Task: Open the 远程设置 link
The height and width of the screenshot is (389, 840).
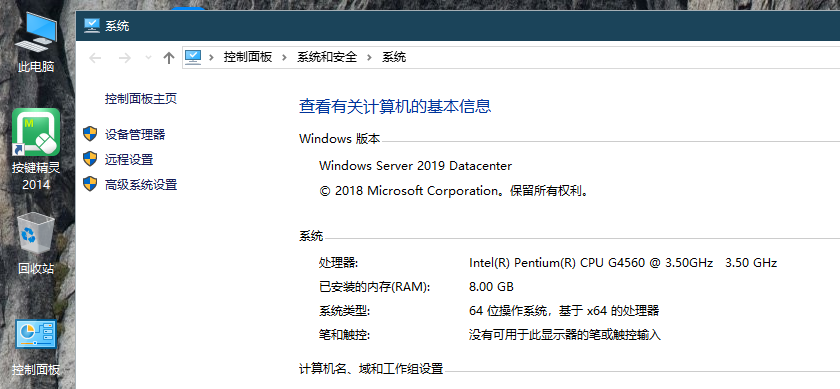Action: pos(129,160)
